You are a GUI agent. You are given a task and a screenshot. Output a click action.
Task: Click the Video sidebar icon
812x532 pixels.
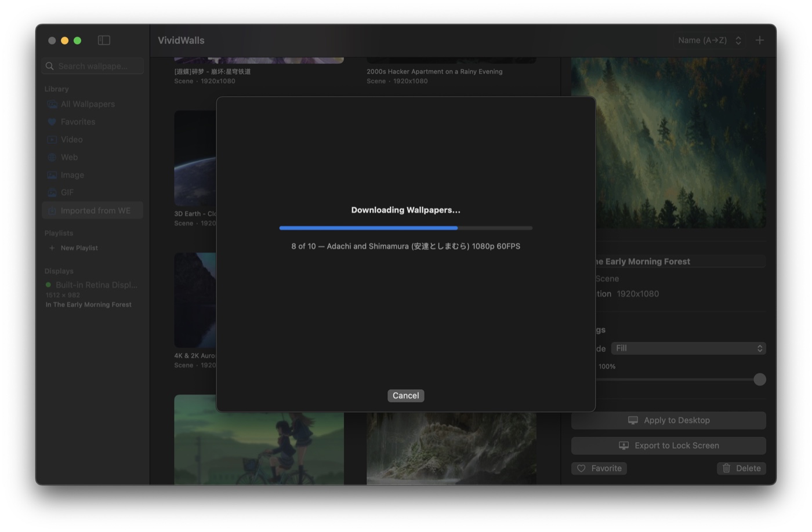[x=52, y=140]
